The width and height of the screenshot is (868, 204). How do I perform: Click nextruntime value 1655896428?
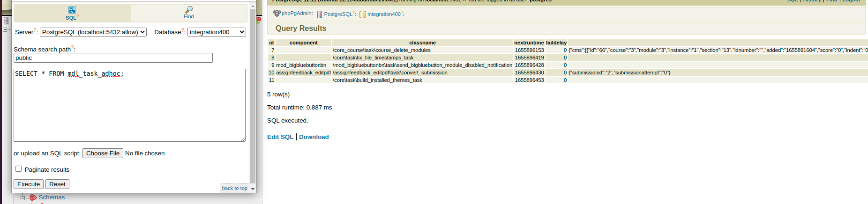tap(529, 65)
